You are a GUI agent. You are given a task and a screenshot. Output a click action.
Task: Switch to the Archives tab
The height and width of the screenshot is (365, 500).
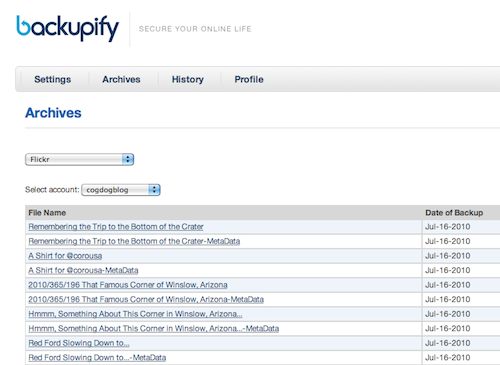pos(121,79)
